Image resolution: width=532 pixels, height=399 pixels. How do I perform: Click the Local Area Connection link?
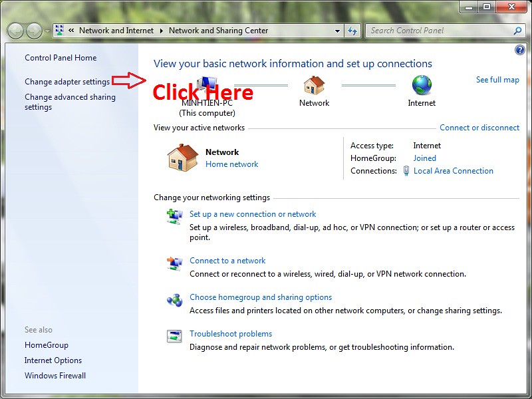click(x=453, y=171)
